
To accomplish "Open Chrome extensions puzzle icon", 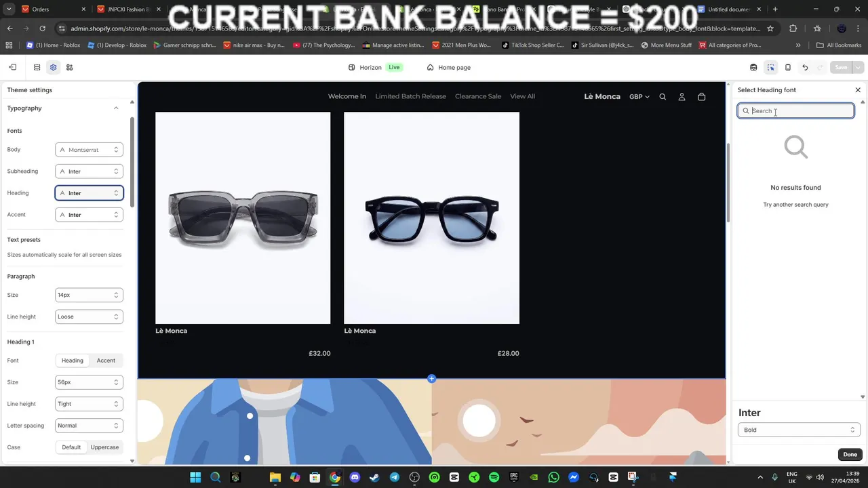I will pyautogui.click(x=793, y=28).
